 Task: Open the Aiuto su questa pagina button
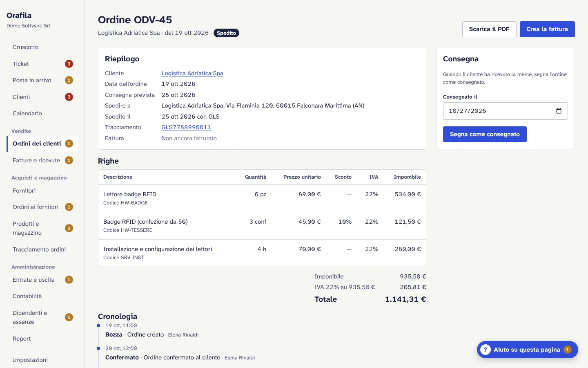tap(527, 350)
